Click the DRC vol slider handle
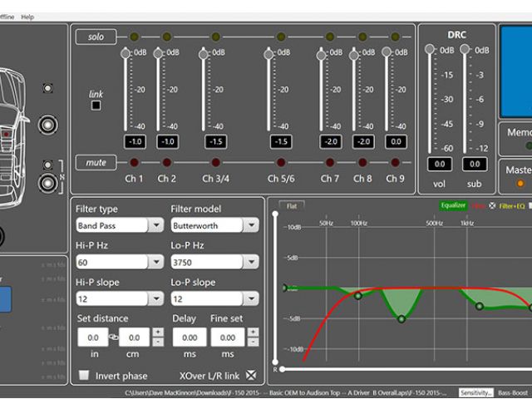Screen dimensions: 532x399 431,50
